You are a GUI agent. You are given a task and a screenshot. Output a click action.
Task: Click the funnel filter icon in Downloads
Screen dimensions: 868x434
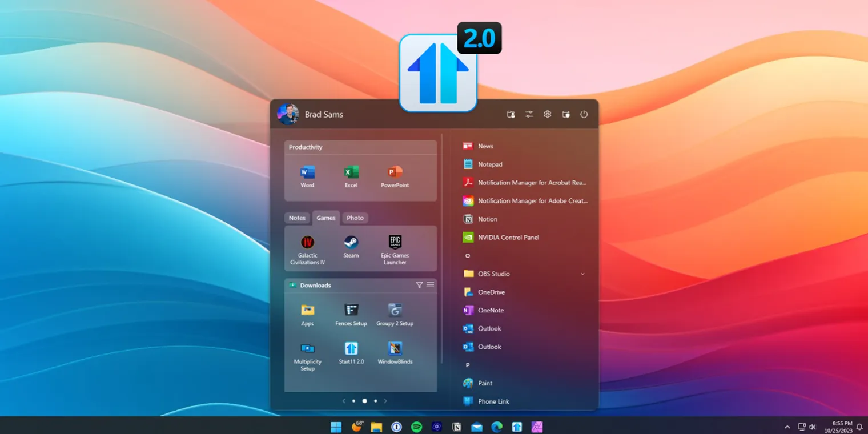coord(419,284)
